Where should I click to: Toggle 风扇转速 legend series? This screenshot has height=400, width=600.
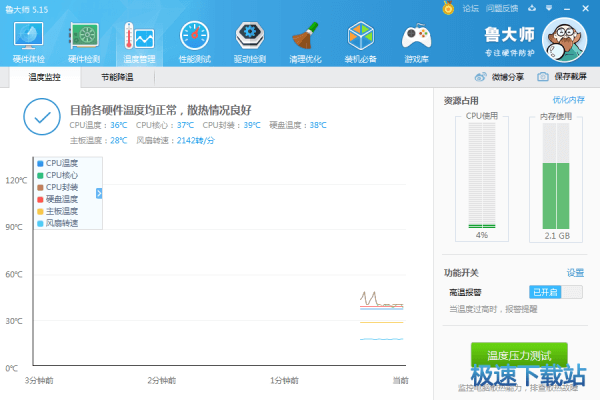58,223
